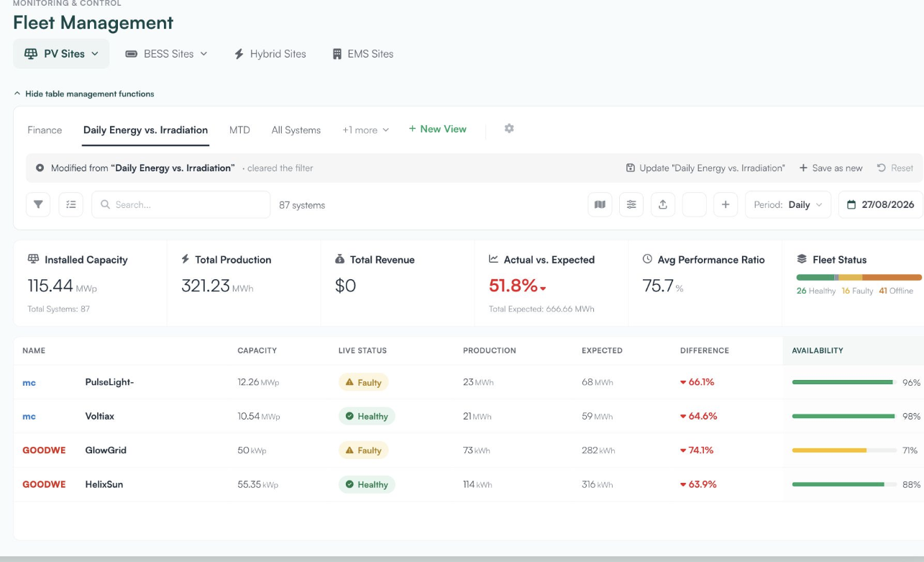Click Save as new

831,168
